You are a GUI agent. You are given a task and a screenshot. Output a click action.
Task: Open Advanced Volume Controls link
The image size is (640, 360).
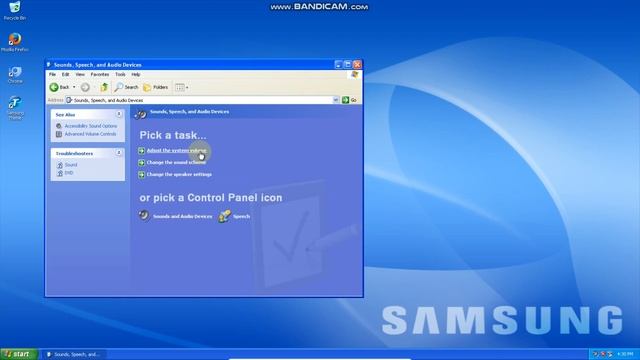[x=90, y=134]
